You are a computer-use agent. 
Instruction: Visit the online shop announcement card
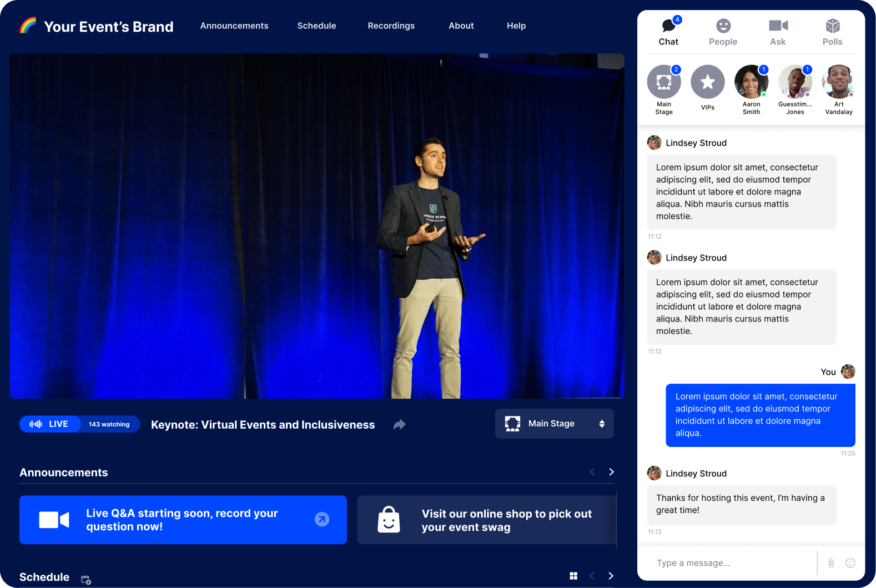[487, 520]
